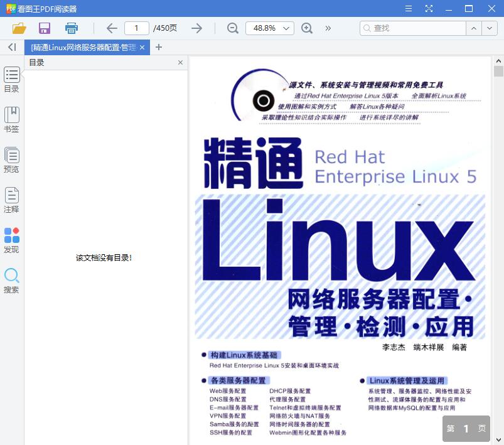Save the document with the floppy icon
Viewport: 504px width, 445px height.
click(45, 28)
